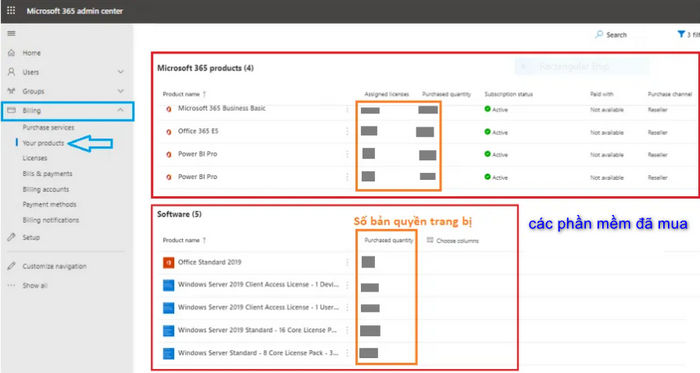Open Purchase services under Billing
The image size is (700, 373).
[x=48, y=127]
